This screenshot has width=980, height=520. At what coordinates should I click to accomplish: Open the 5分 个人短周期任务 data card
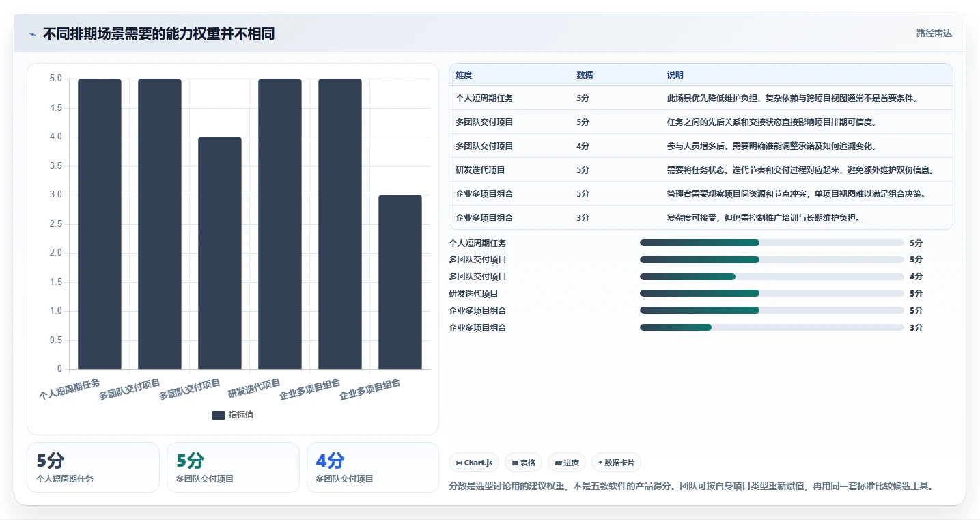click(93, 467)
